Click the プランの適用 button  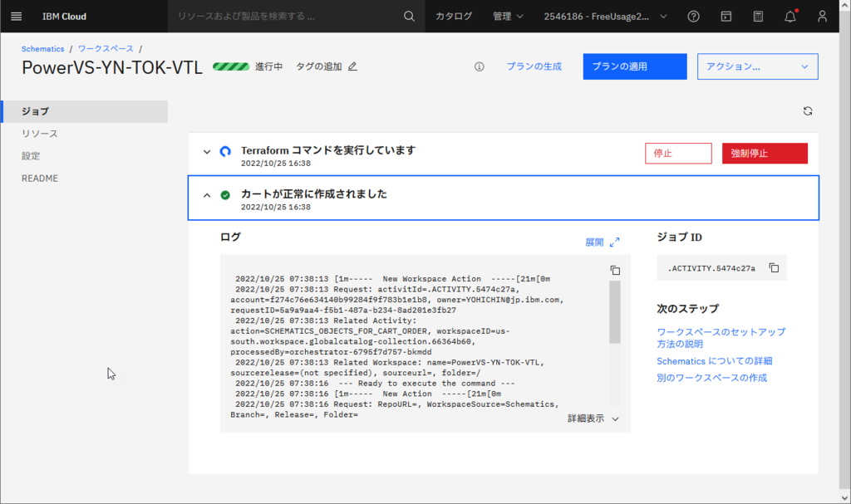635,66
